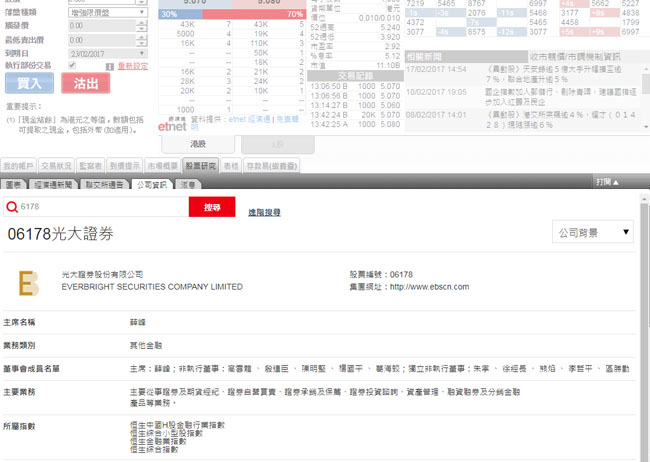Switch to the 監察表 tab
The image size is (650, 462).
click(x=90, y=166)
